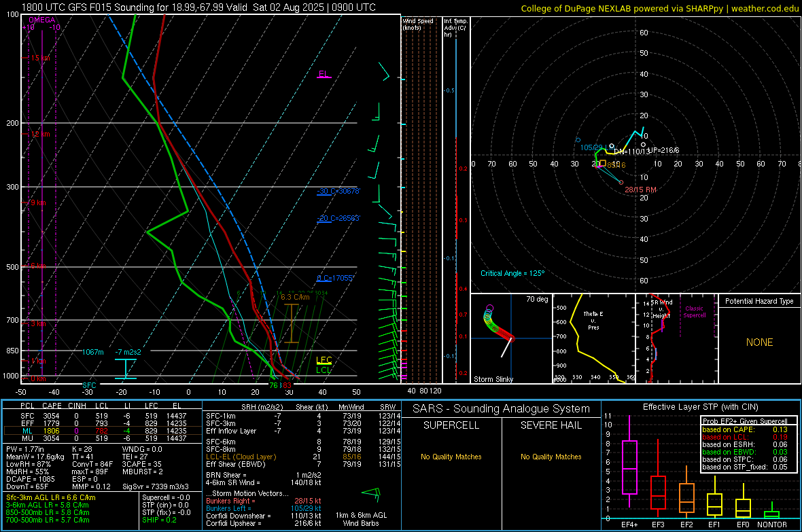
Task: Click the SFC-1km row in SRH table
Action: (x=304, y=416)
